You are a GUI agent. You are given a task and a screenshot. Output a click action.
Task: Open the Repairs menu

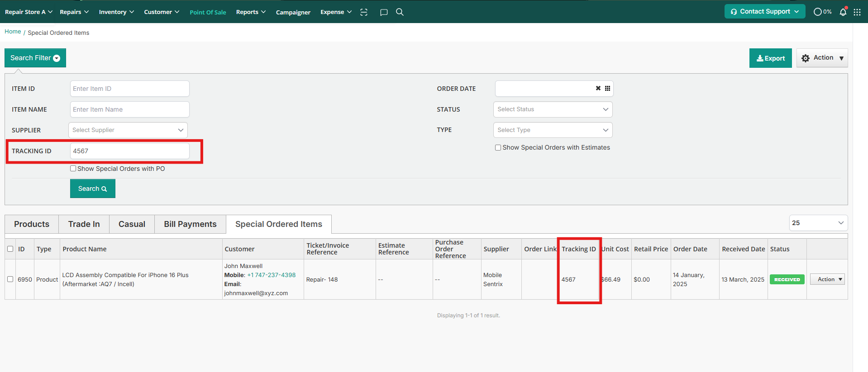coord(74,12)
